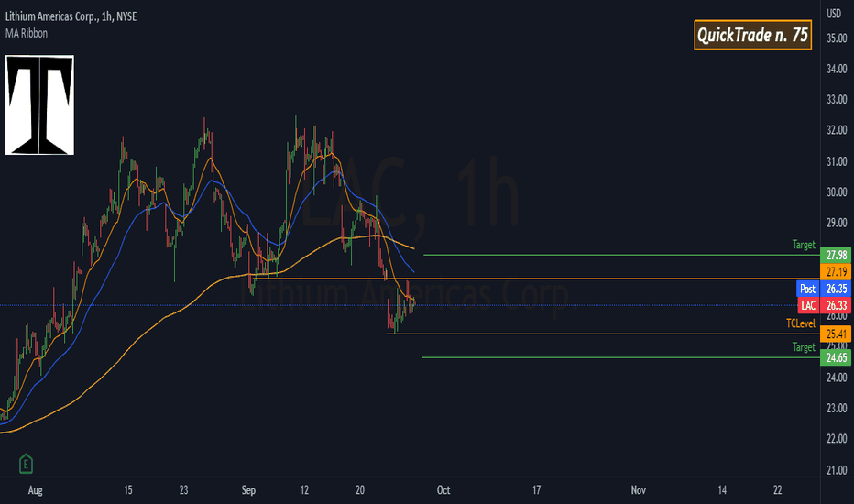Select the orange 27.19 price tag
The image size is (854, 504).
(x=836, y=272)
